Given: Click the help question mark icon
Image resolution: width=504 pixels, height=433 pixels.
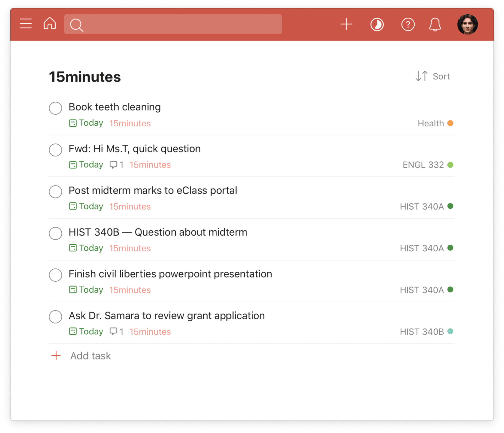Looking at the screenshot, I should pyautogui.click(x=408, y=24).
